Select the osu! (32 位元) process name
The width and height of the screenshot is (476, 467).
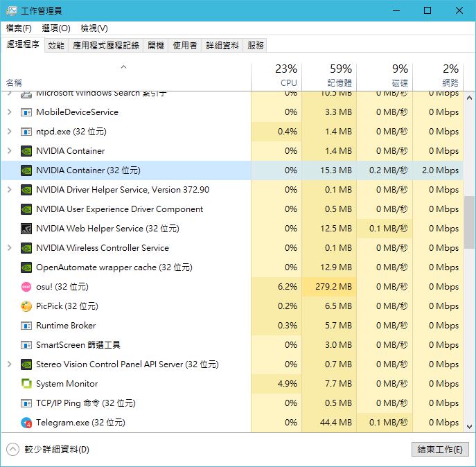62,287
